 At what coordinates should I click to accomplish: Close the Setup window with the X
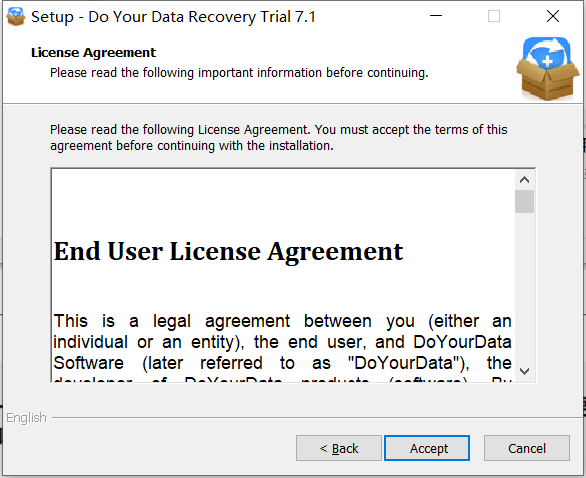pyautogui.click(x=553, y=16)
